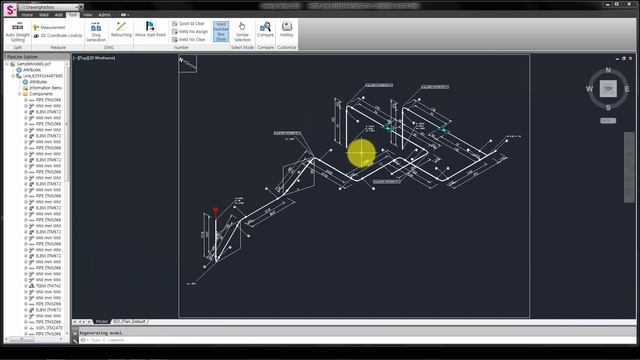Select the VOPL ITM2470 component

tap(49, 328)
